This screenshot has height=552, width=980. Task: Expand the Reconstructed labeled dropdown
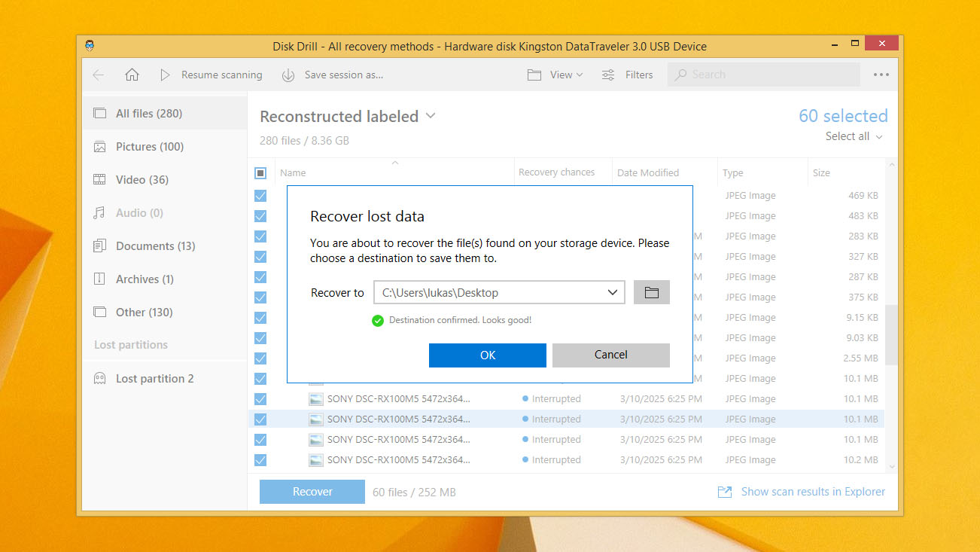[x=430, y=116]
